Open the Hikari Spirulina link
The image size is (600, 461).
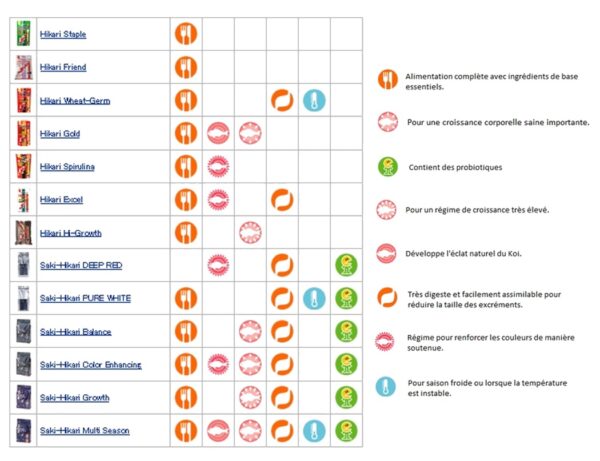68,166
